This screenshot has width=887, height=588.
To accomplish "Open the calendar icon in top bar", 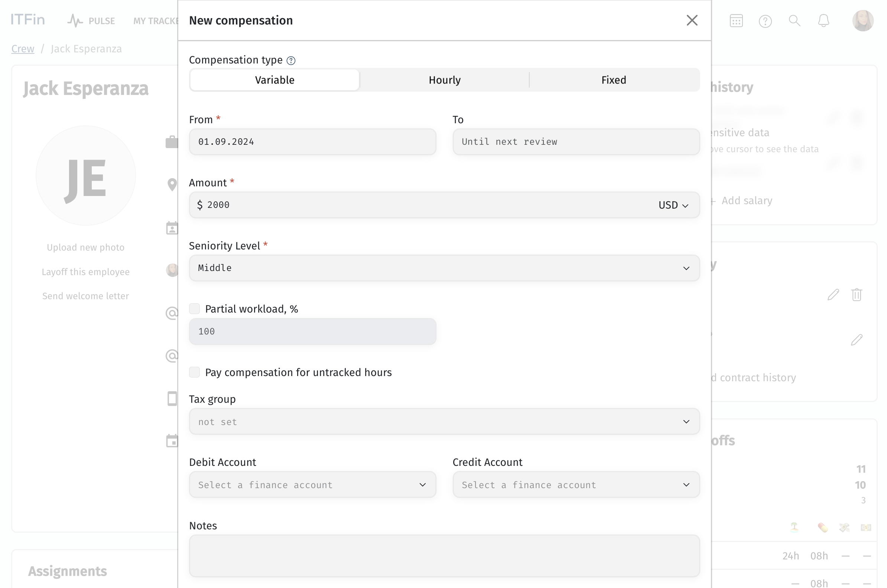I will point(736,21).
